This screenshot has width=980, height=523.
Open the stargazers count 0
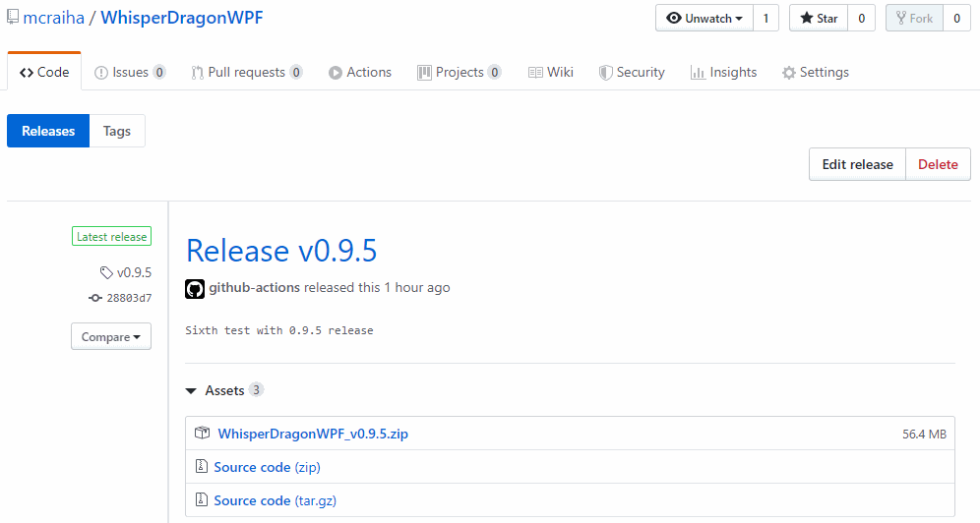[x=861, y=18]
